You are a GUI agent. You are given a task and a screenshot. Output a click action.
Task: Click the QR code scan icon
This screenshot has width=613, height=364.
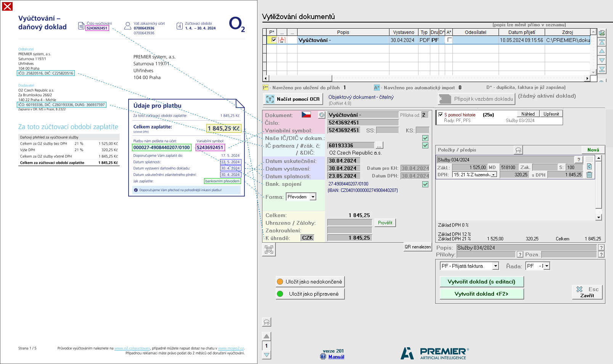[x=269, y=250]
